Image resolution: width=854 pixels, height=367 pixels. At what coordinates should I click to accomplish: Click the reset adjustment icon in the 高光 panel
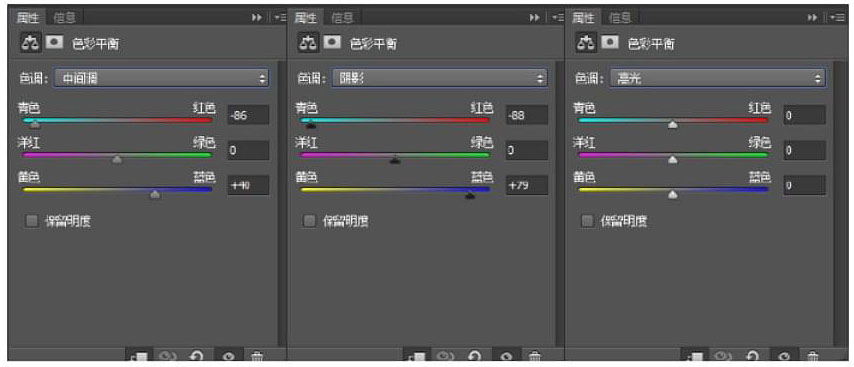(752, 357)
